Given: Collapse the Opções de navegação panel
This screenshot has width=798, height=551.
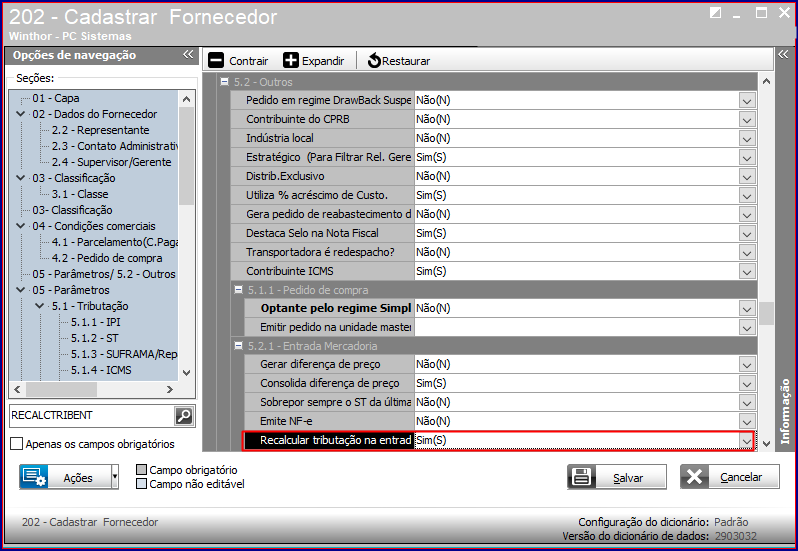Looking at the screenshot, I should (188, 54).
